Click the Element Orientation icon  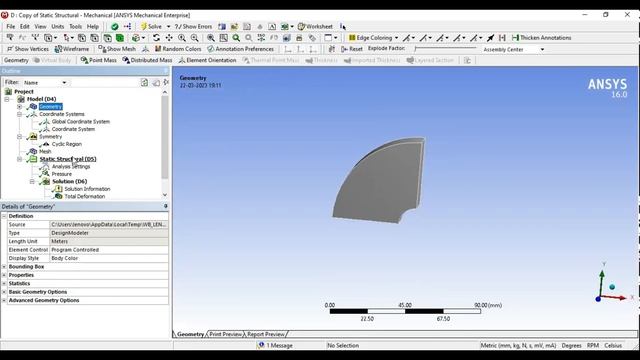[x=182, y=60]
